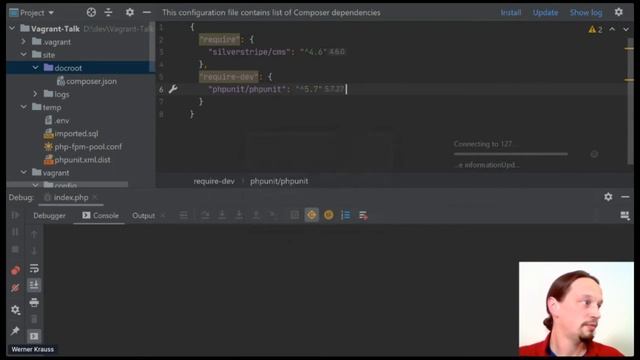The width and height of the screenshot is (640, 360).
Task: Collapse the docroot folder
Action: tap(36, 67)
